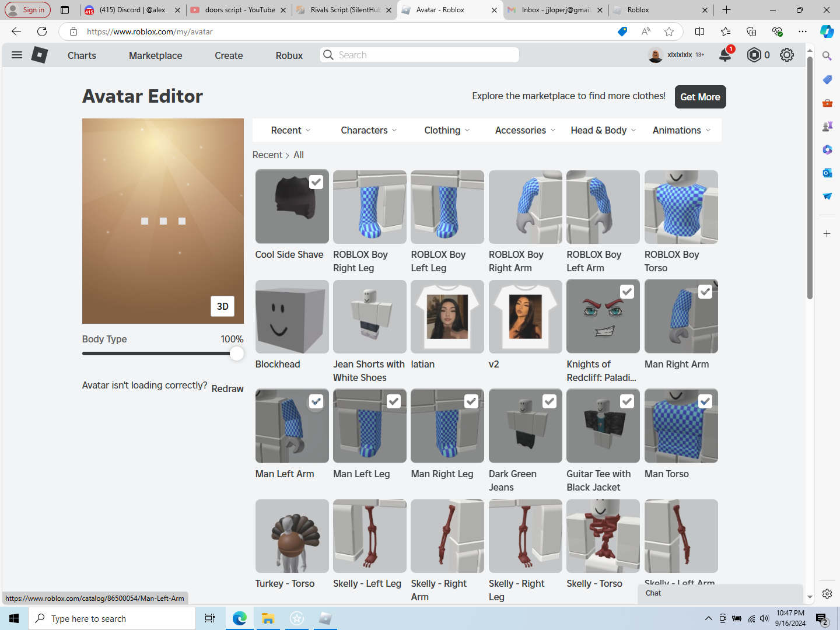Expand the Recent dropdown

[x=291, y=130]
